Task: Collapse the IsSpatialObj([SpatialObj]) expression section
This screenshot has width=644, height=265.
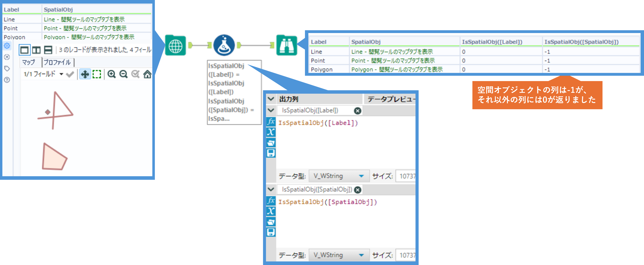Action: [x=271, y=189]
